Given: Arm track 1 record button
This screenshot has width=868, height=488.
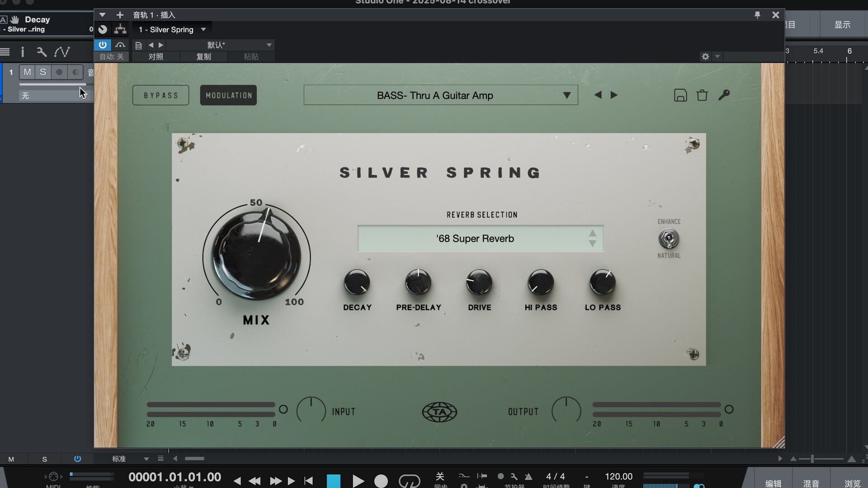Looking at the screenshot, I should tap(59, 72).
